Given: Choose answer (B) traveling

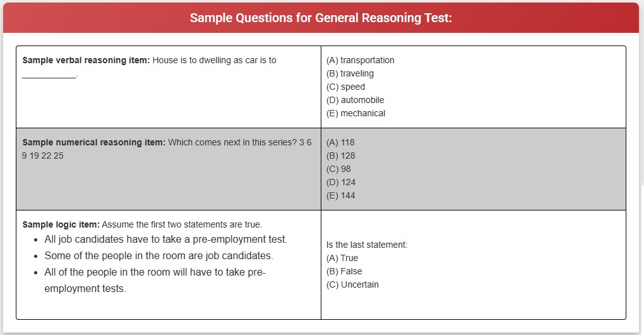Looking at the screenshot, I should click(350, 73).
